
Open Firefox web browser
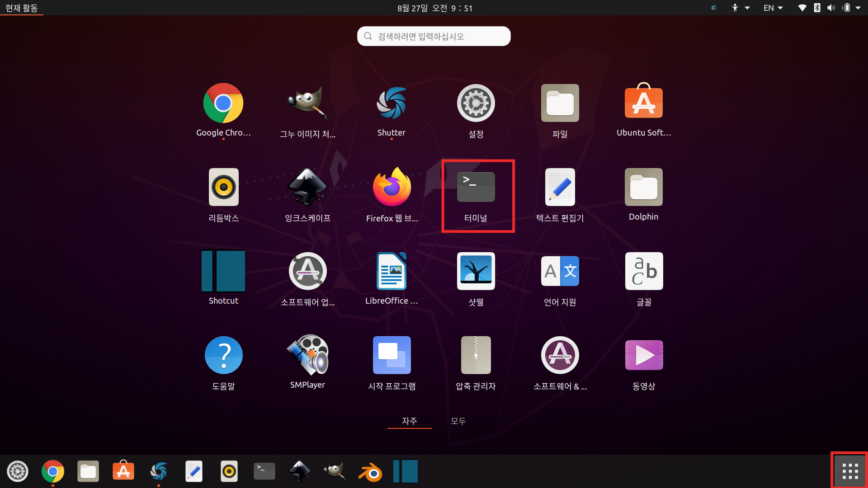pyautogui.click(x=392, y=188)
